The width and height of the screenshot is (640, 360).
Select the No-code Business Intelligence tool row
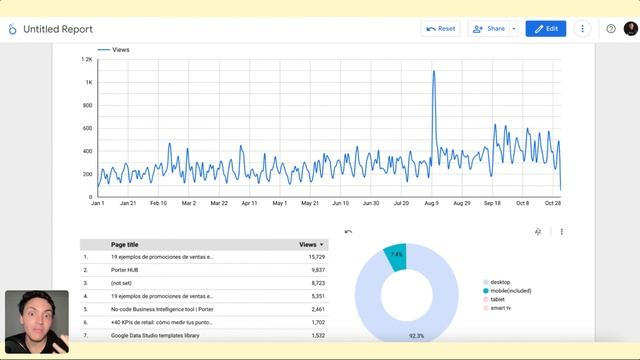pos(204,309)
